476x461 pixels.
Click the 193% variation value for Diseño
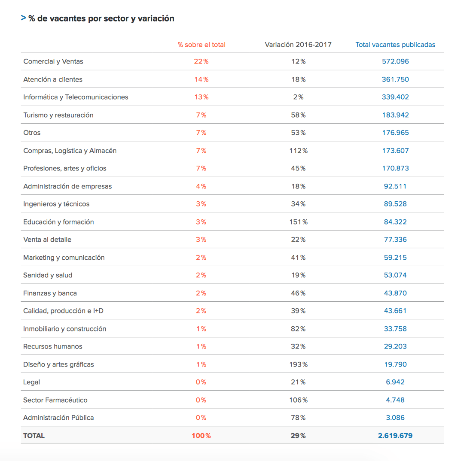[298, 364]
